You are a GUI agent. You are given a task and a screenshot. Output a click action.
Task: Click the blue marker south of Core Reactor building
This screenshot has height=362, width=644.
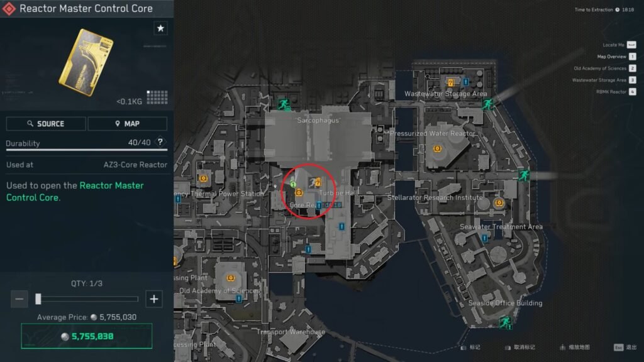(x=308, y=249)
